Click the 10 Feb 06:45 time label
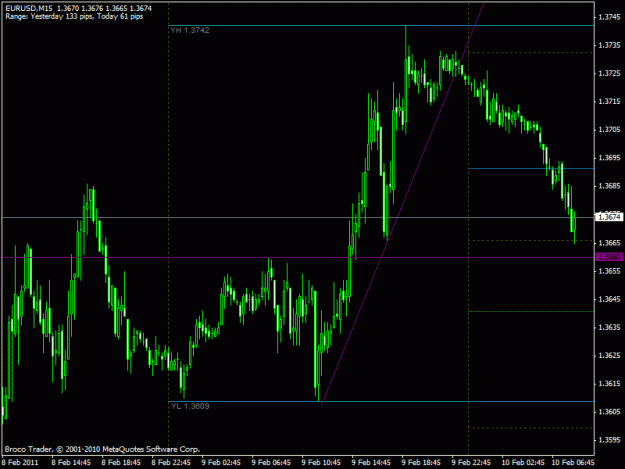The width and height of the screenshot is (625, 469). tap(573, 462)
